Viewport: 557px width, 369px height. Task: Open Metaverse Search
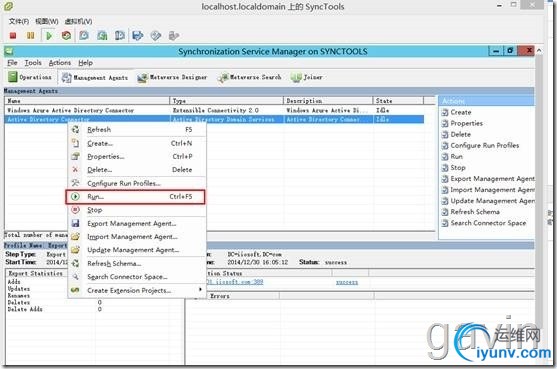[x=250, y=77]
